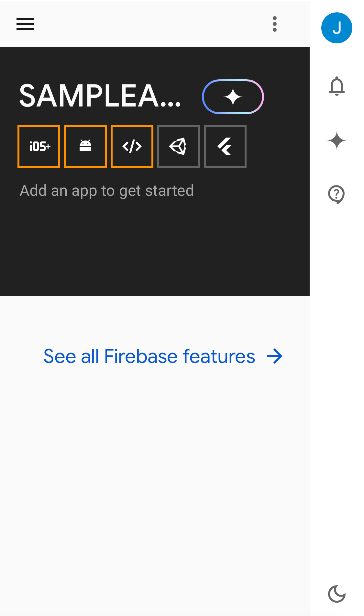Open the navigation drawer with the hamburger icon
This screenshot has width=364, height=616.
point(25,24)
